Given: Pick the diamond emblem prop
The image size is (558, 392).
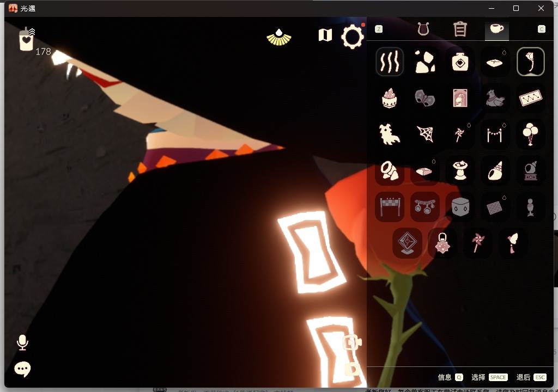Looking at the screenshot, I should (407, 243).
